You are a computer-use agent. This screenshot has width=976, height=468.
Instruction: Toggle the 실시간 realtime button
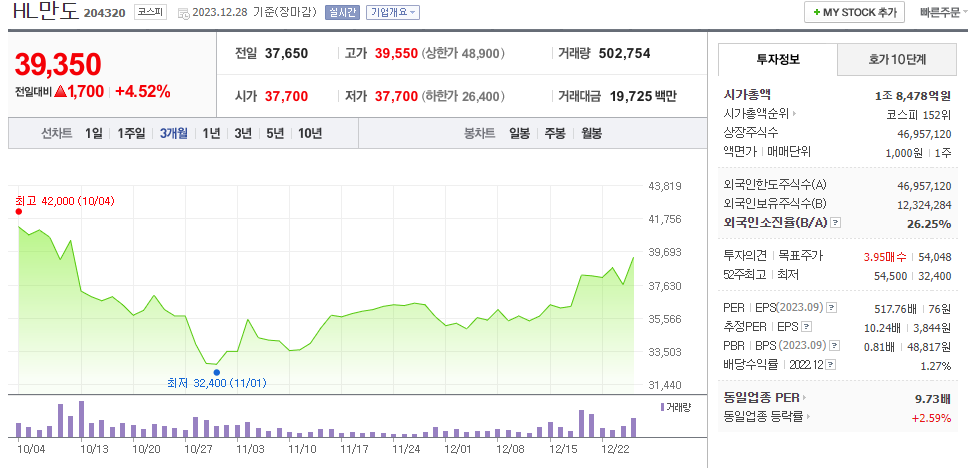pos(342,12)
